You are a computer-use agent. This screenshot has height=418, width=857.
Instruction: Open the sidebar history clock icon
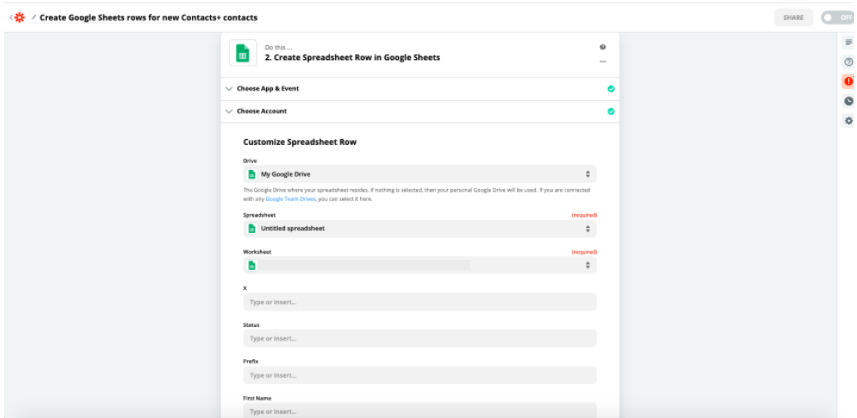[848, 101]
